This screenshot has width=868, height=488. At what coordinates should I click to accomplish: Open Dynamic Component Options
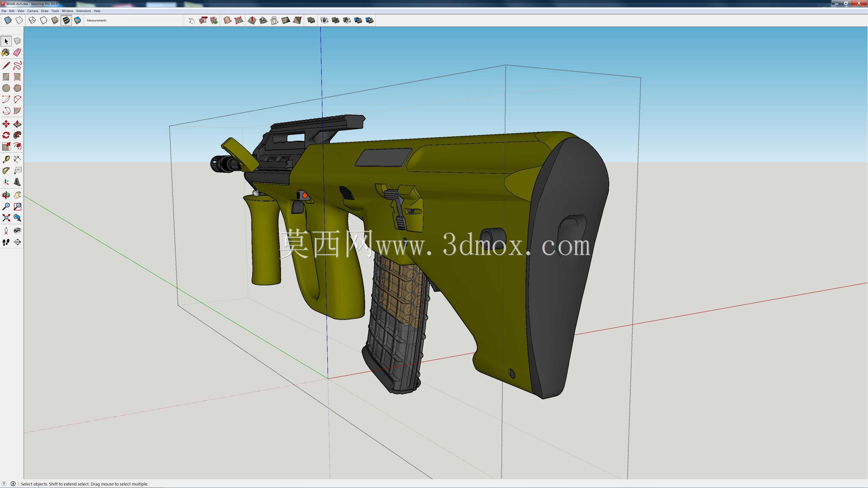203,21
